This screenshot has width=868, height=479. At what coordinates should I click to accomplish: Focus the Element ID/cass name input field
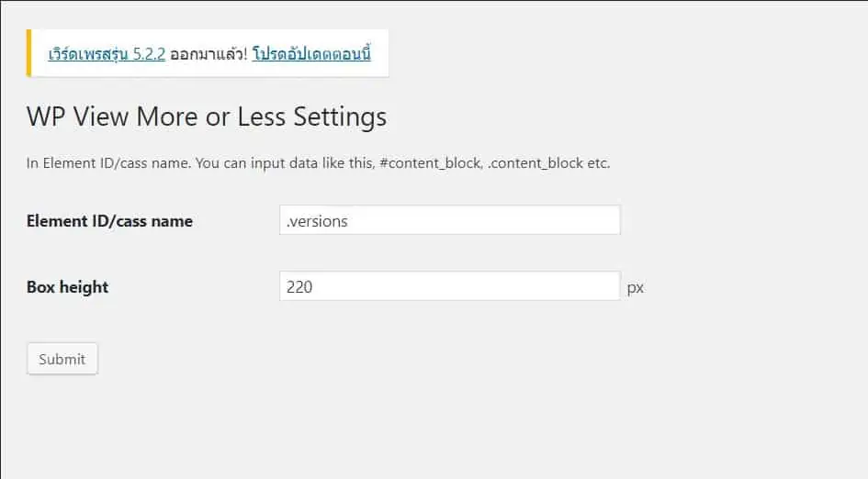[x=449, y=220]
